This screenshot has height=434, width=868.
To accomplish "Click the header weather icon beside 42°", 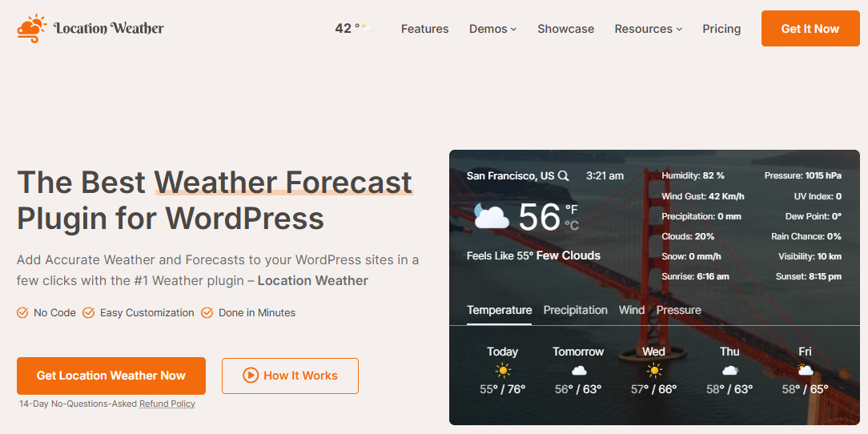I will [367, 28].
